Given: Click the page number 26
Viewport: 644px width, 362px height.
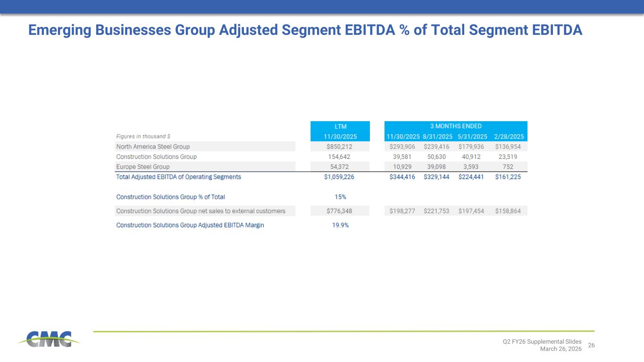Looking at the screenshot, I should click(592, 346).
